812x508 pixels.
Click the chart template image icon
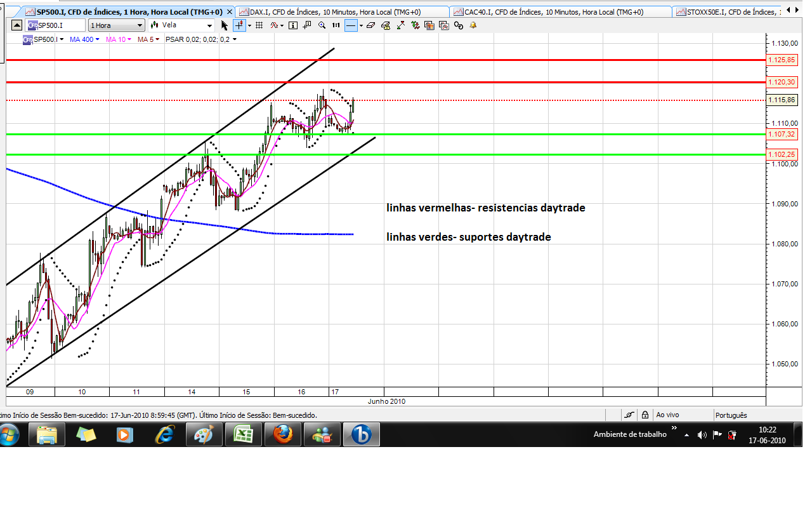tap(429, 25)
